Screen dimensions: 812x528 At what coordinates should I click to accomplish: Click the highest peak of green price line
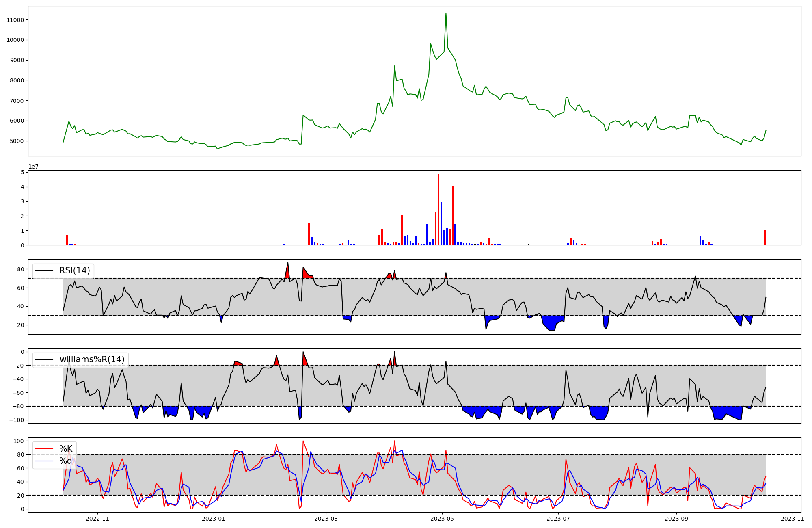point(446,13)
